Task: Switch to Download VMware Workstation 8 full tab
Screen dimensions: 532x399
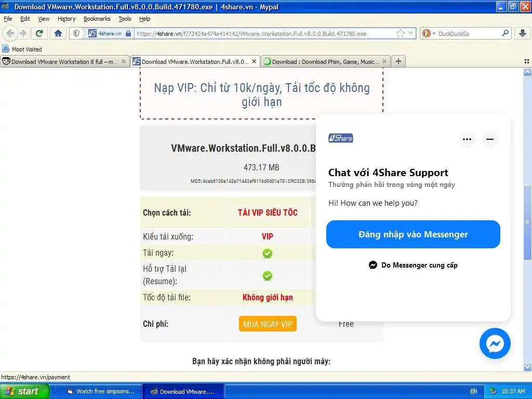Action: point(64,61)
